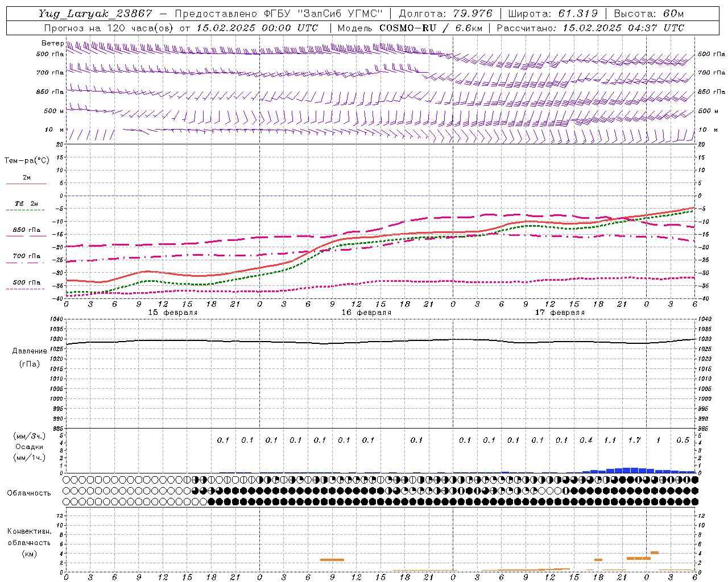728x582 pixels.
Task: Click the 2м temperature legend entry
Action: (x=27, y=178)
